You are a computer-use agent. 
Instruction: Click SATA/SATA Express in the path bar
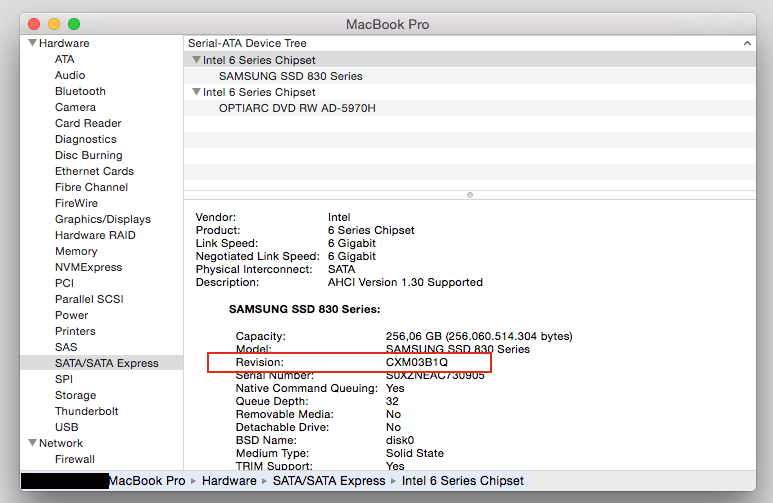[x=329, y=481]
